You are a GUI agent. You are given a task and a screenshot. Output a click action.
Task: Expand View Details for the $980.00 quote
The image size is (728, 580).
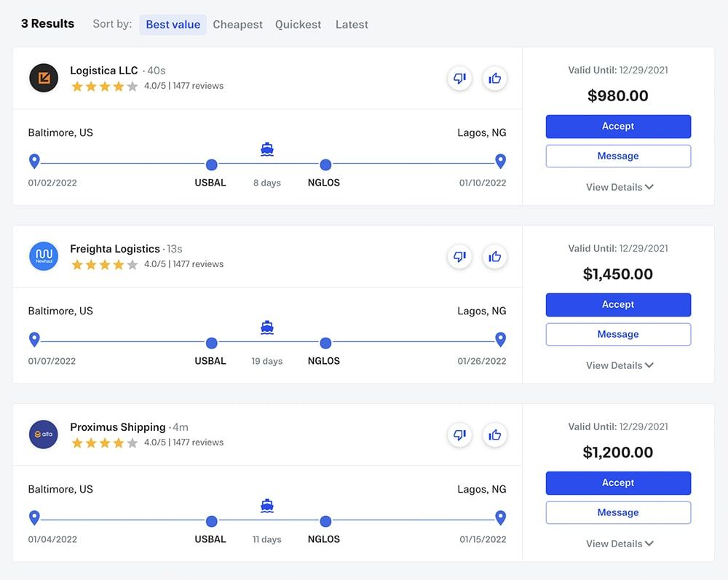click(x=619, y=187)
